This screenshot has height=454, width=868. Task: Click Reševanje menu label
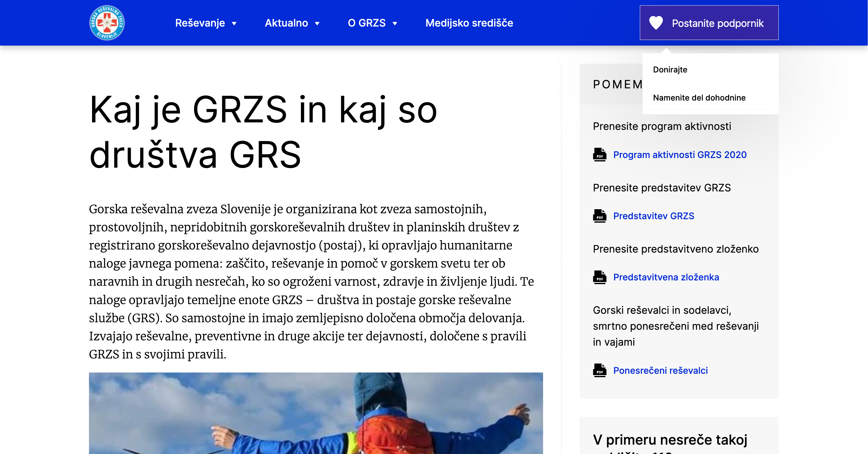(x=200, y=23)
